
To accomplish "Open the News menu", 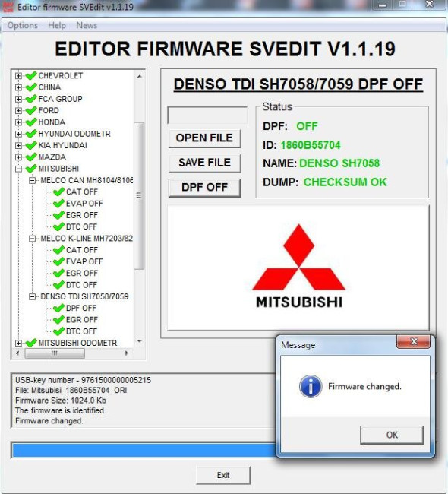I will point(87,25).
